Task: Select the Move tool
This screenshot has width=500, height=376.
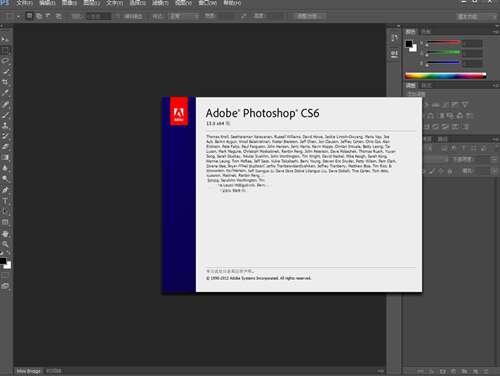Action: point(5,39)
